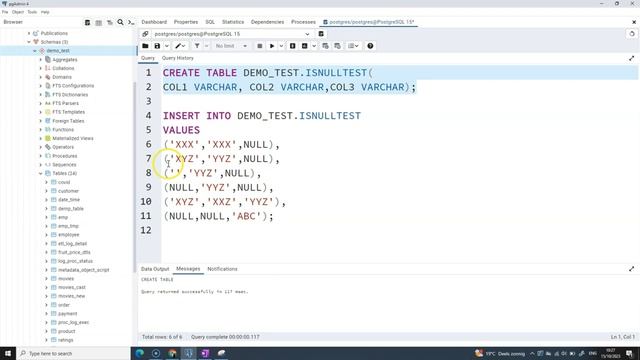This screenshot has height=360, width=640.
Task: Open the Save File options dropdown arrow
Action: click(x=167, y=46)
